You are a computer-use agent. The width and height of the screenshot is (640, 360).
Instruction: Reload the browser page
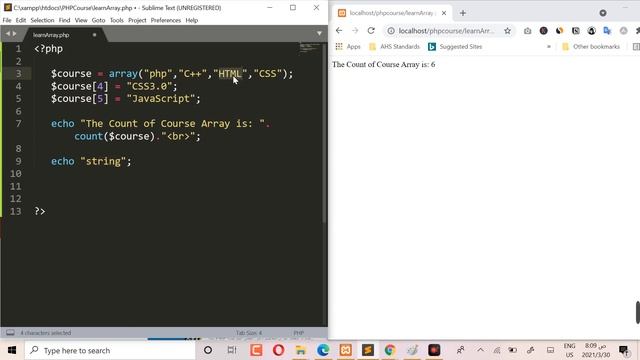pos(371,31)
